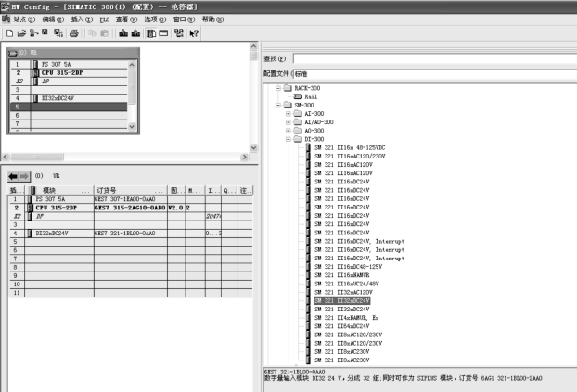Collapse the DI-300 folder
Image resolution: width=577 pixels, height=392 pixels.
point(288,139)
